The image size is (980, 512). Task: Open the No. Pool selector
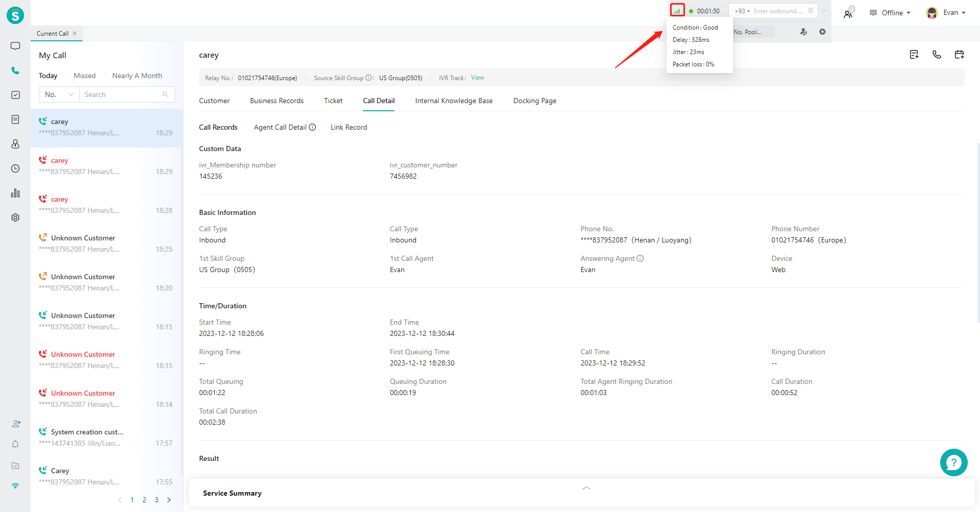coord(754,32)
